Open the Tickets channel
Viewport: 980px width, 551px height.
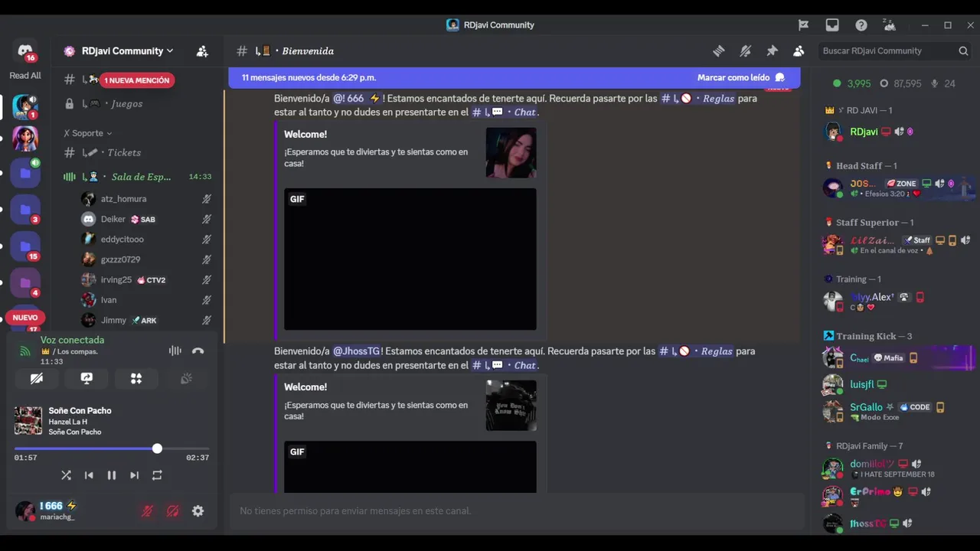[x=138, y=152]
